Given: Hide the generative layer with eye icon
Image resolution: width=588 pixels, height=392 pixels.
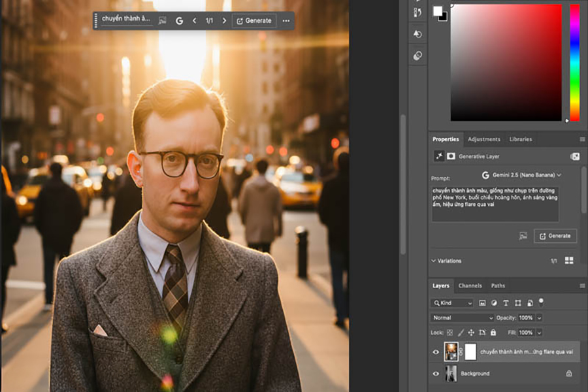Looking at the screenshot, I should [436, 352].
